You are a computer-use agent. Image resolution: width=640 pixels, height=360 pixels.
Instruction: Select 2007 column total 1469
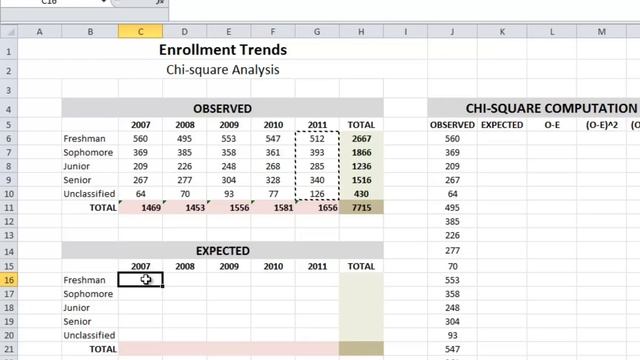[140, 207]
